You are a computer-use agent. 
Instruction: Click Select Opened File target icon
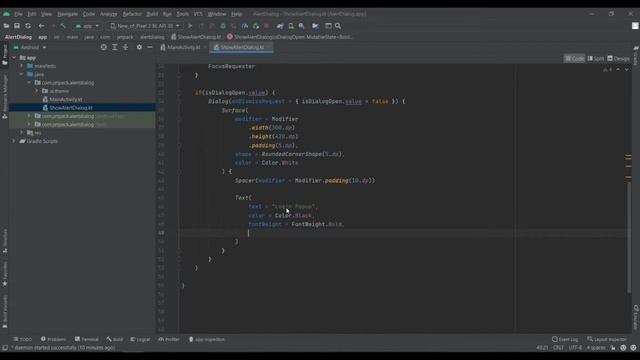coord(104,47)
